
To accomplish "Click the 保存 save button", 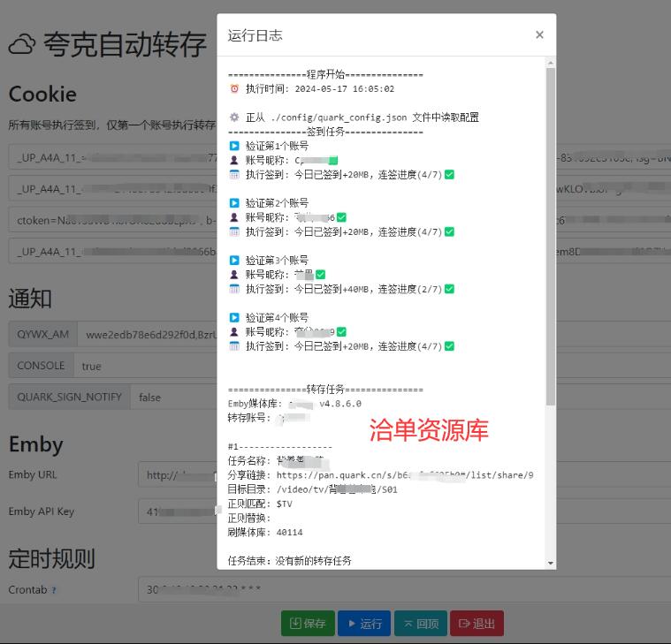I will click(308, 624).
